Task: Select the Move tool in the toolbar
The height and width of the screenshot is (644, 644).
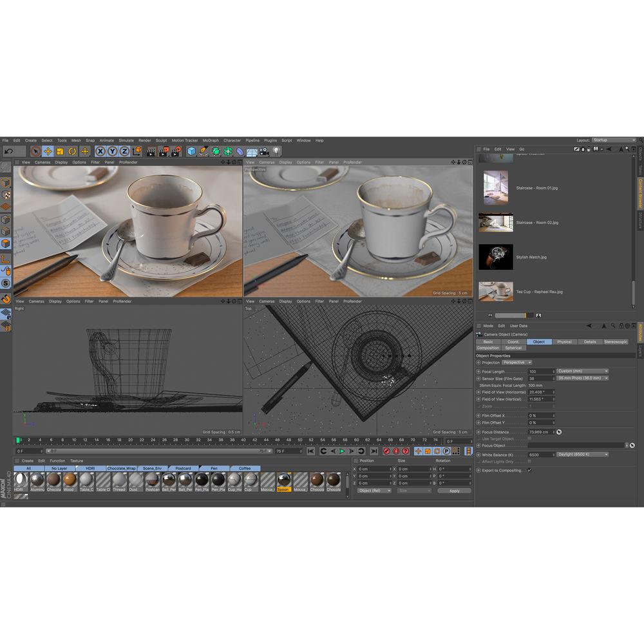Action: (48, 151)
